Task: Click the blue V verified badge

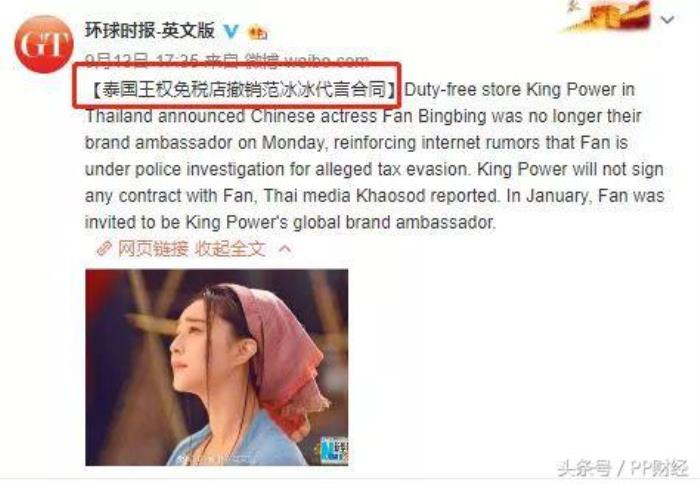Action: (x=231, y=31)
